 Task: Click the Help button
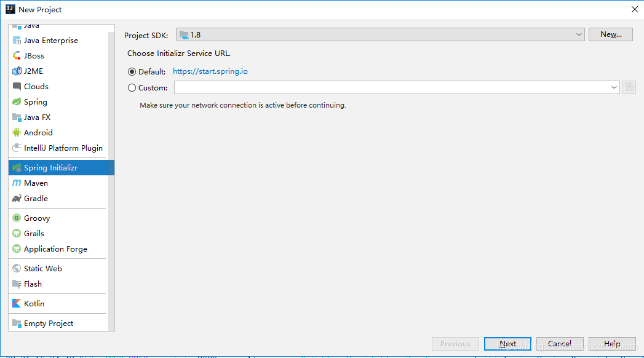tap(612, 344)
